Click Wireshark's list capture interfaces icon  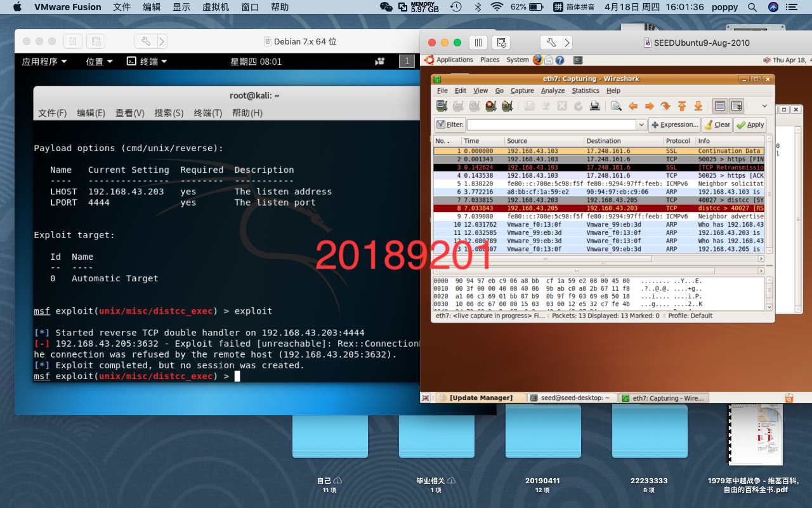442,106
